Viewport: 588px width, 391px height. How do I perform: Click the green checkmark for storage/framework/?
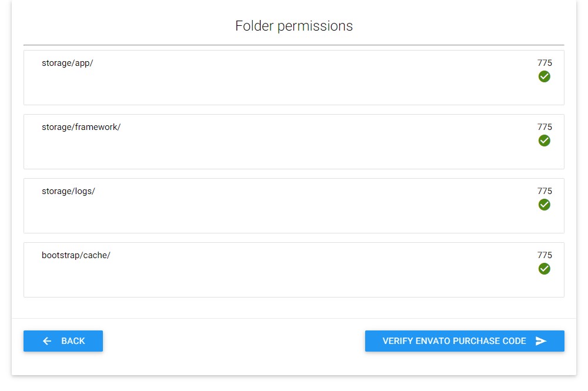coord(544,141)
